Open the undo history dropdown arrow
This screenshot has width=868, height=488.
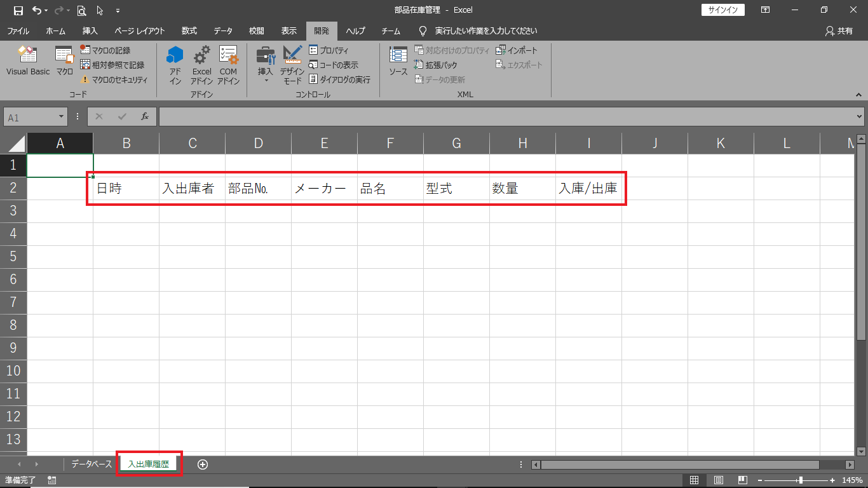click(x=46, y=11)
